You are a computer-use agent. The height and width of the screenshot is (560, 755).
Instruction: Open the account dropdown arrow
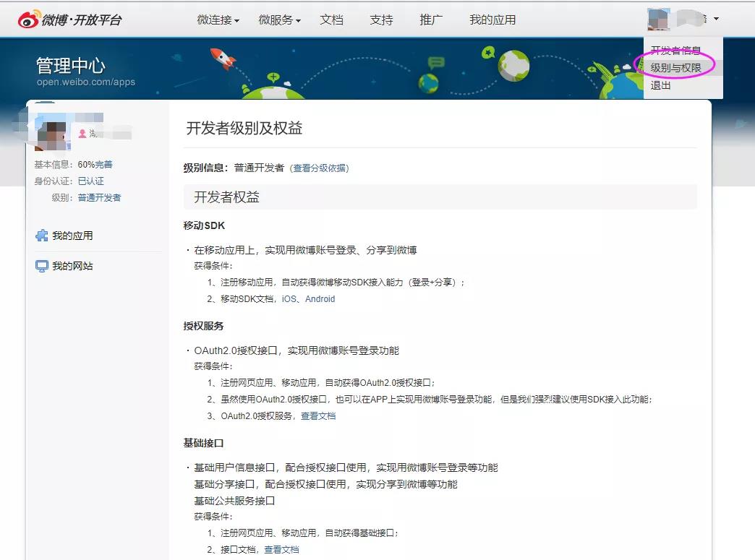(716, 20)
